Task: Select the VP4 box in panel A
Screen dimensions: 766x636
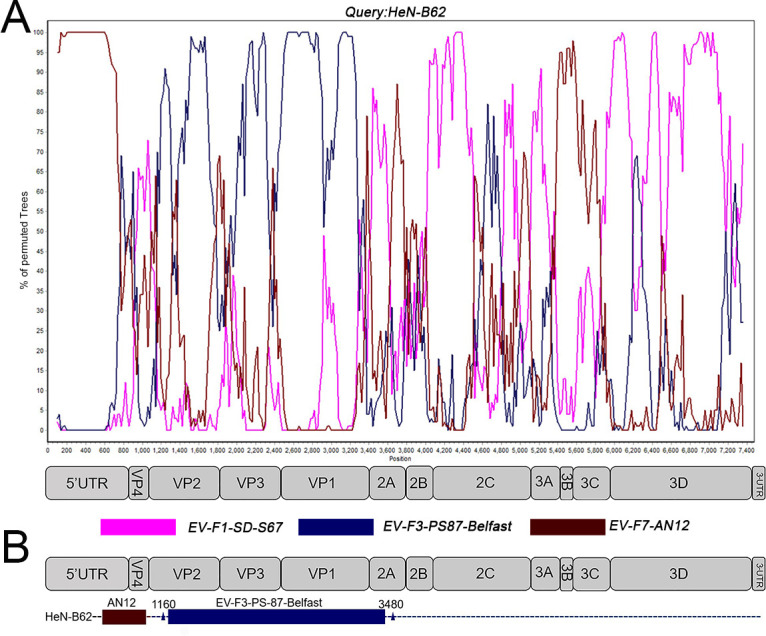Action: pyautogui.click(x=139, y=483)
